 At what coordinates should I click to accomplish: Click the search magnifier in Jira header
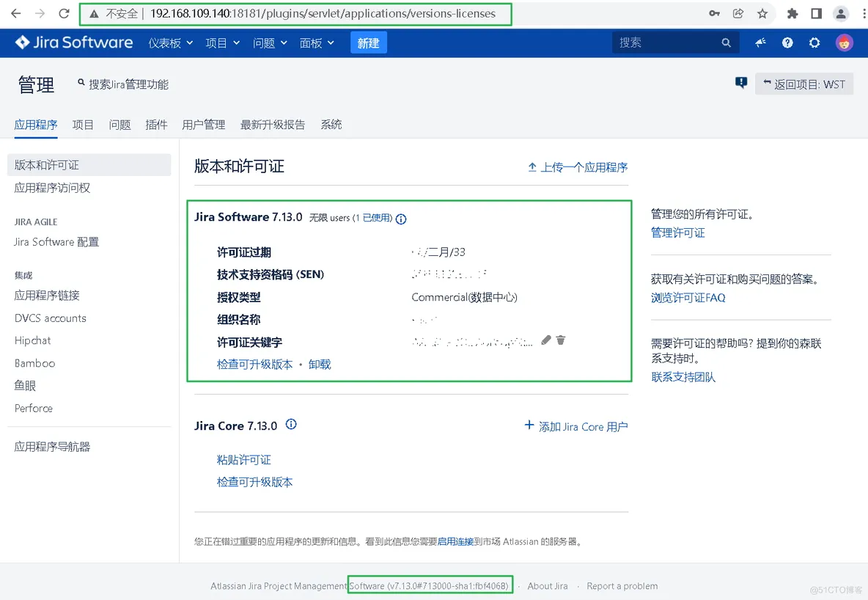tap(726, 43)
